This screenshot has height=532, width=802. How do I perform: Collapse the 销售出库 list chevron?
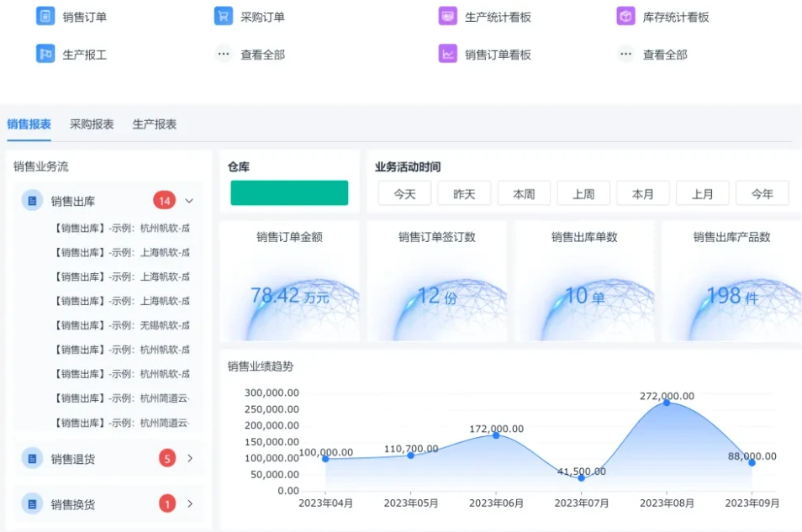(x=189, y=201)
